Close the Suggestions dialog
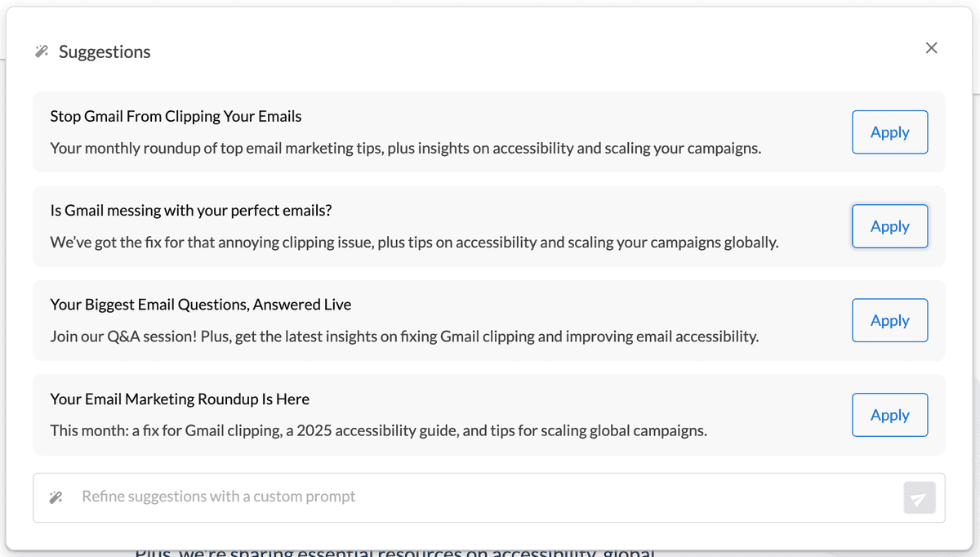 (931, 47)
